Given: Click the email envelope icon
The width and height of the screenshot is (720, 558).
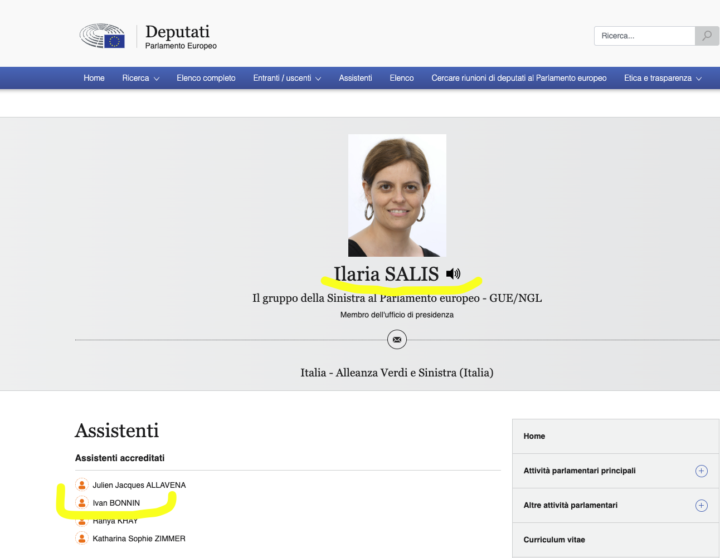Looking at the screenshot, I should pos(397,340).
